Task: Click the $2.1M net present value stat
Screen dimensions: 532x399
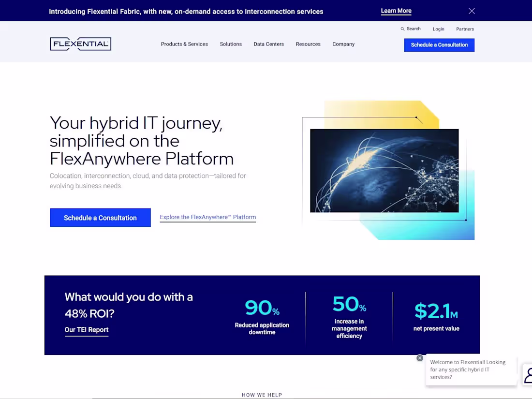Action: pyautogui.click(x=436, y=317)
